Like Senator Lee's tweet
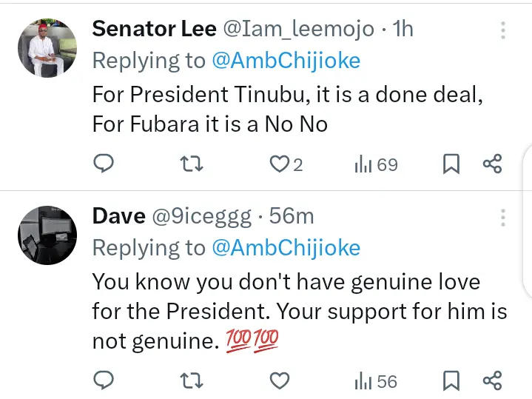This screenshot has height=399, width=532. pyautogui.click(x=278, y=164)
